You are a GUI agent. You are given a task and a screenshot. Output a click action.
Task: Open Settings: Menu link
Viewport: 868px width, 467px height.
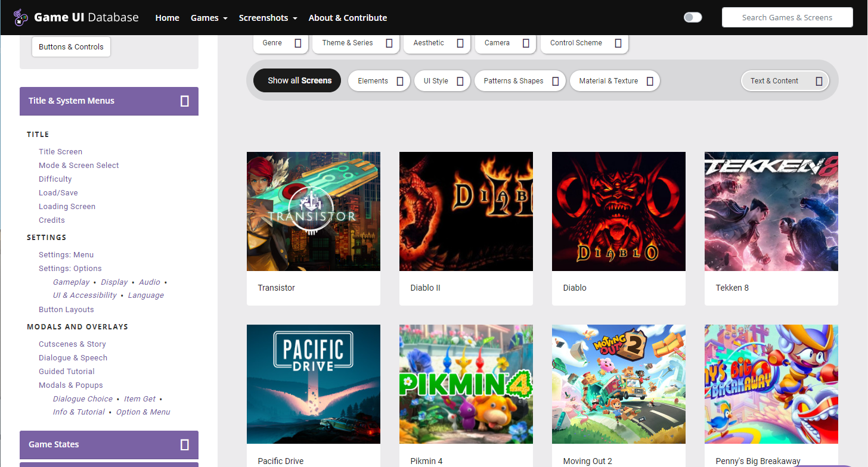(x=66, y=255)
